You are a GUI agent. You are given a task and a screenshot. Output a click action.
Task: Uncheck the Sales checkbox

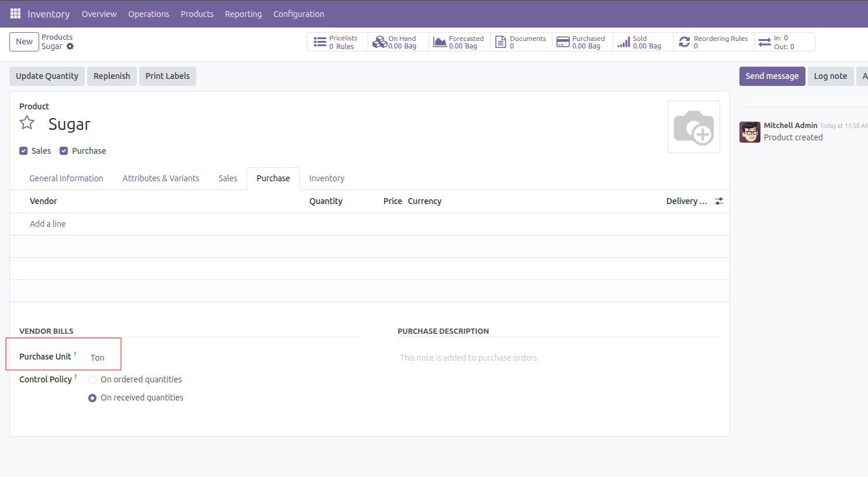(x=23, y=151)
